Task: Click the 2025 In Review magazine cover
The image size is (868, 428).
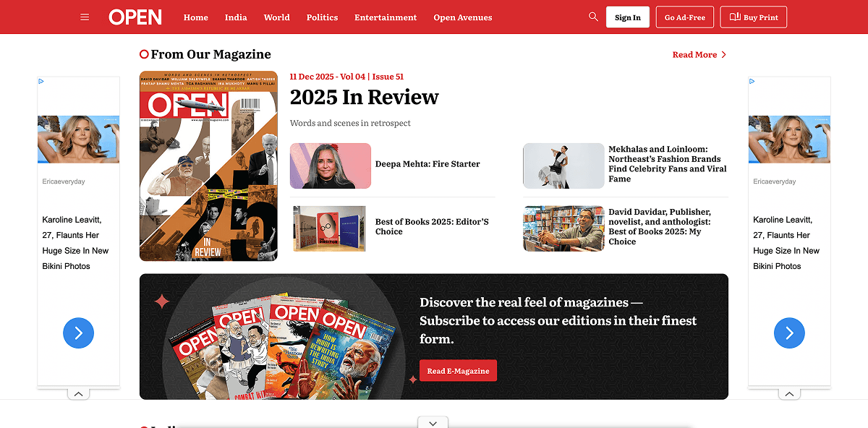Action: click(x=208, y=166)
